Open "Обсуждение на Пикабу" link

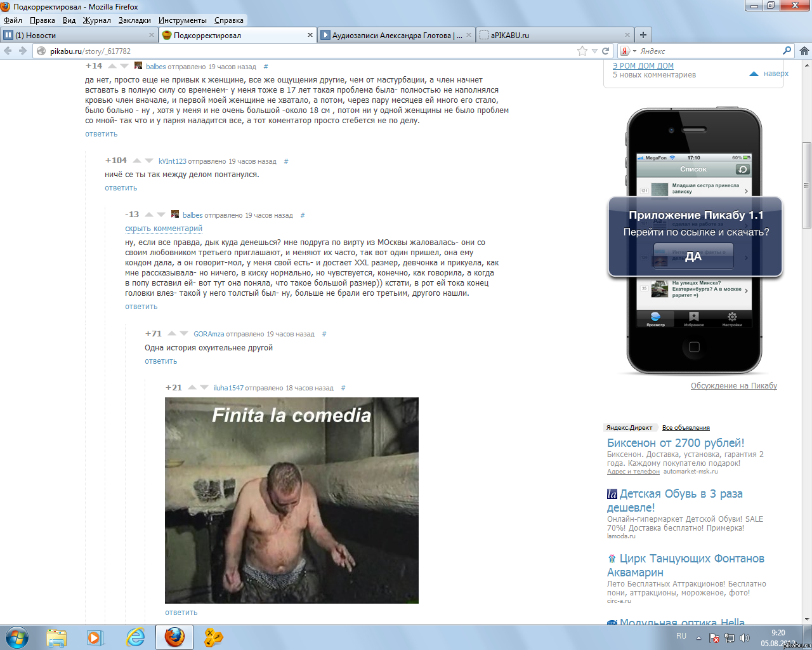coord(734,386)
